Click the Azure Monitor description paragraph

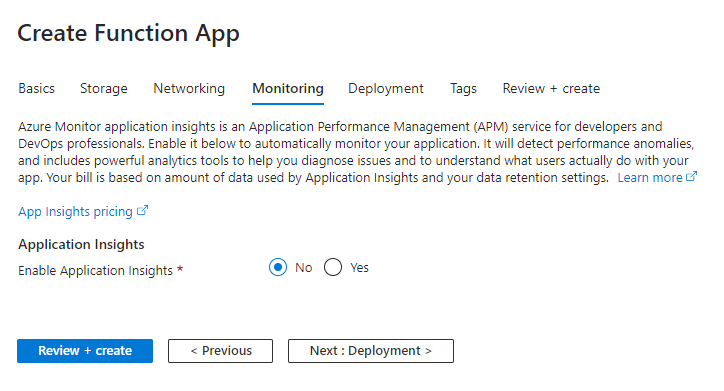click(x=356, y=152)
